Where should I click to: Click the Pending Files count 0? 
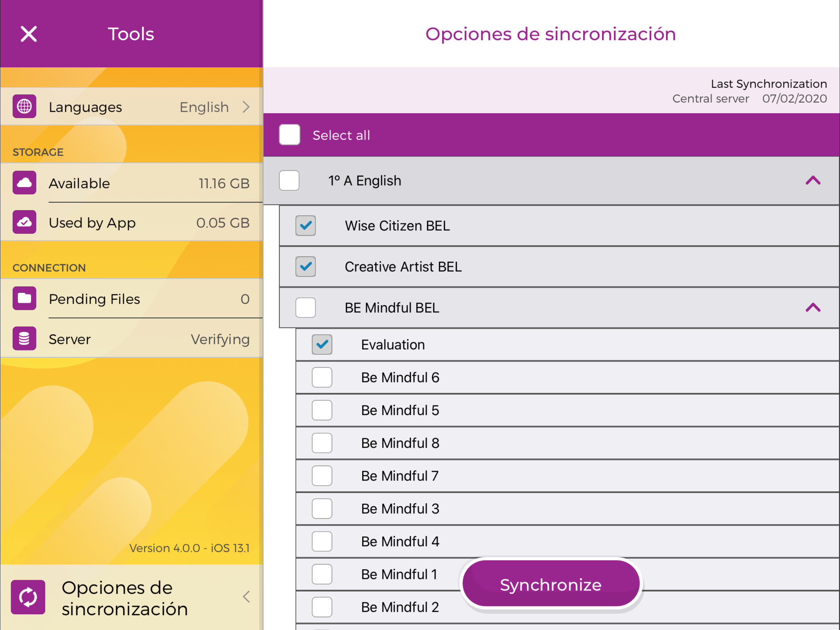(245, 299)
